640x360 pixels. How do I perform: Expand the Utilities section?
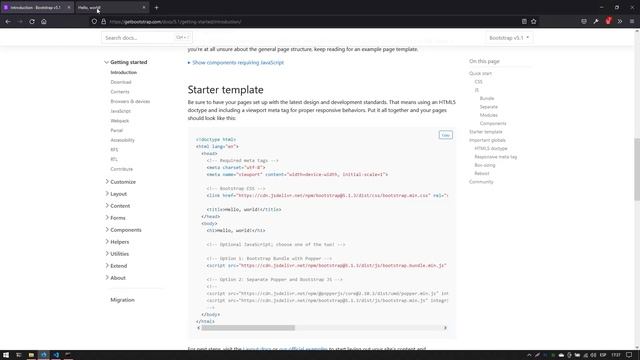117,254
